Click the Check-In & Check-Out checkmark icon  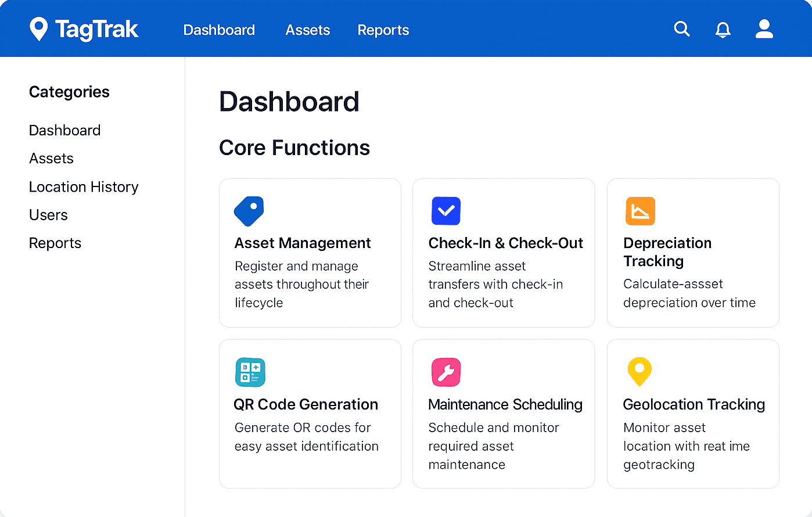[x=446, y=211]
